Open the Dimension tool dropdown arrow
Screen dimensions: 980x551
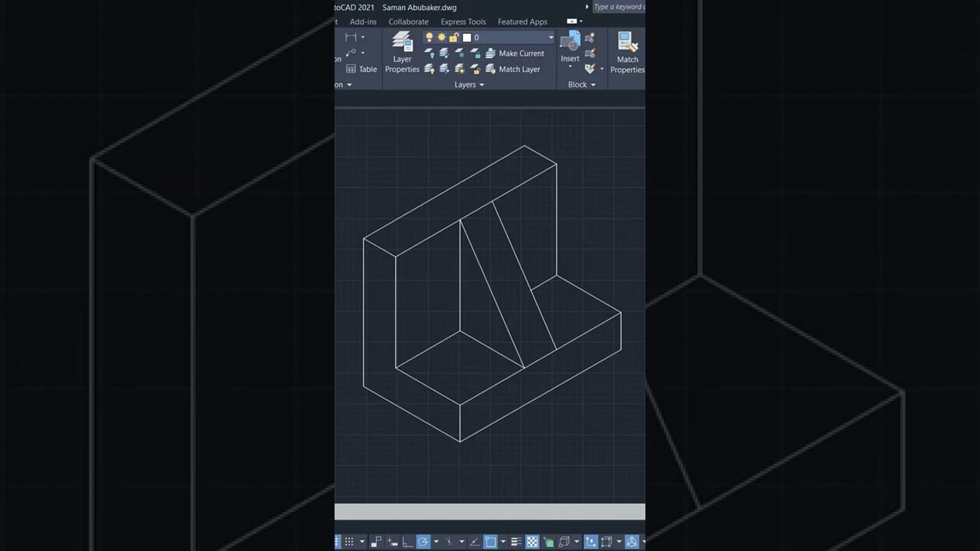363,37
